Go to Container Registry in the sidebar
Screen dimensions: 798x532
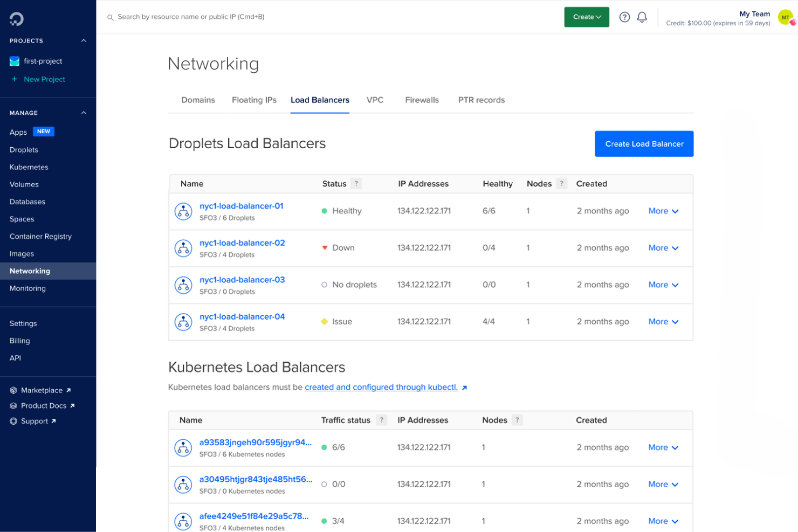(x=40, y=237)
